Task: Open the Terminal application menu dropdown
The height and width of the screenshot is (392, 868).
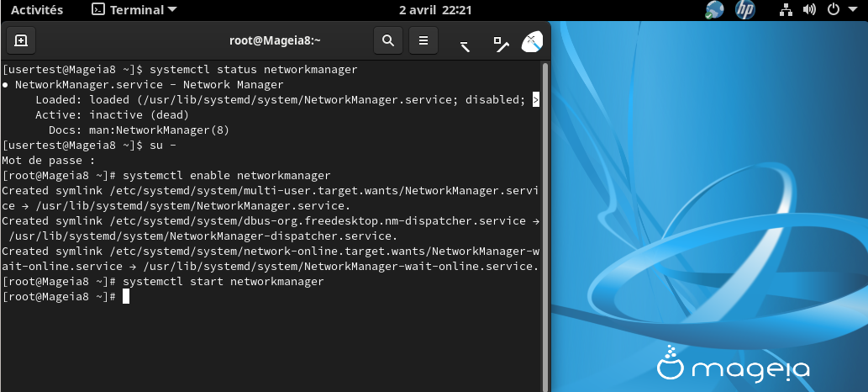Action: [134, 9]
